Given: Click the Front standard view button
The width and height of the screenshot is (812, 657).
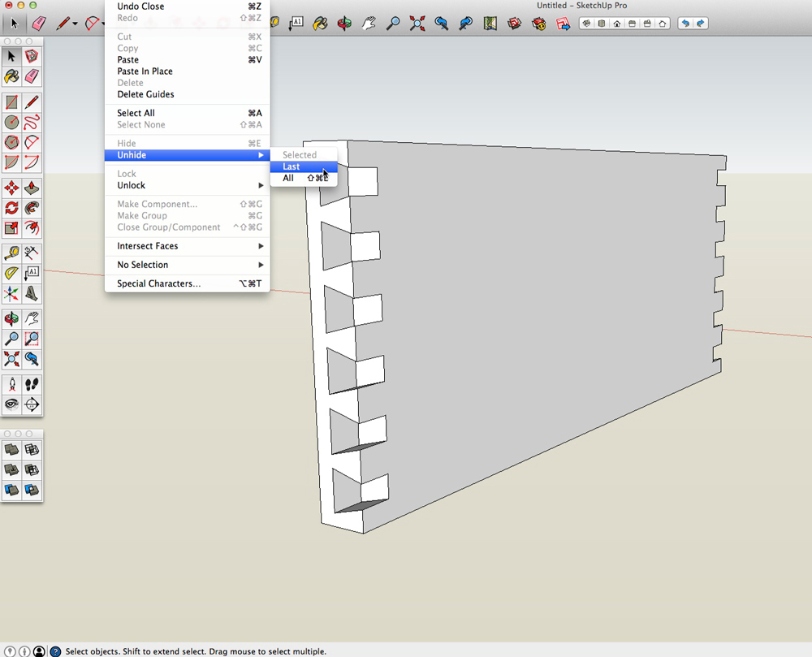Looking at the screenshot, I should pyautogui.click(x=616, y=24).
